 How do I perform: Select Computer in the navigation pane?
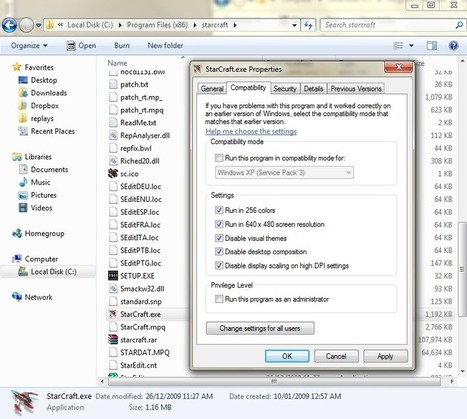pos(41,259)
